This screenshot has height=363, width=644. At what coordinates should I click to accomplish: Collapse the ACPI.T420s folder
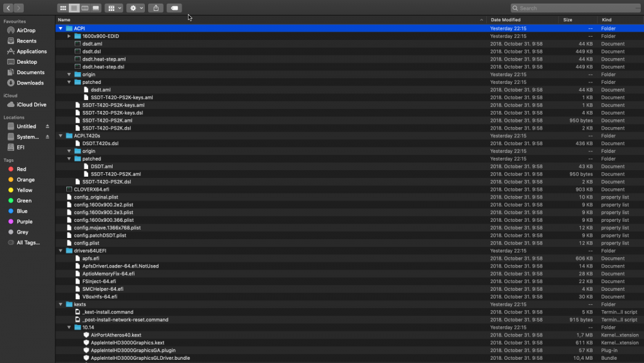(61, 135)
